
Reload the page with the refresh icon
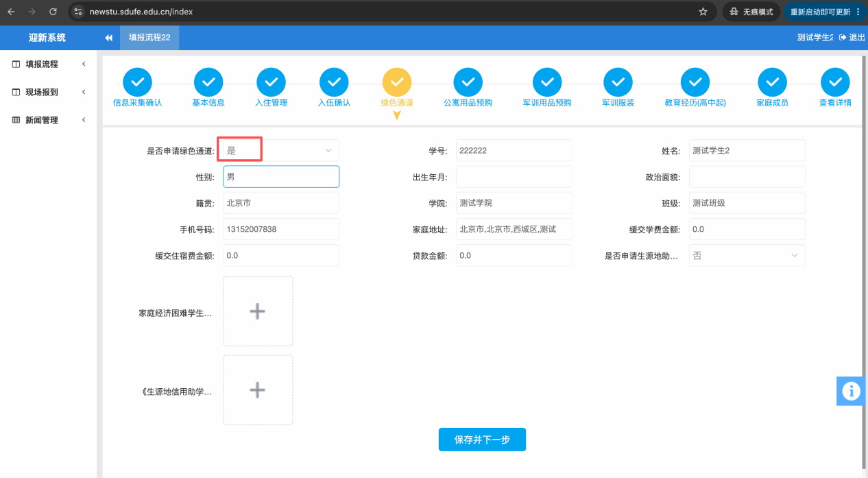click(x=53, y=12)
